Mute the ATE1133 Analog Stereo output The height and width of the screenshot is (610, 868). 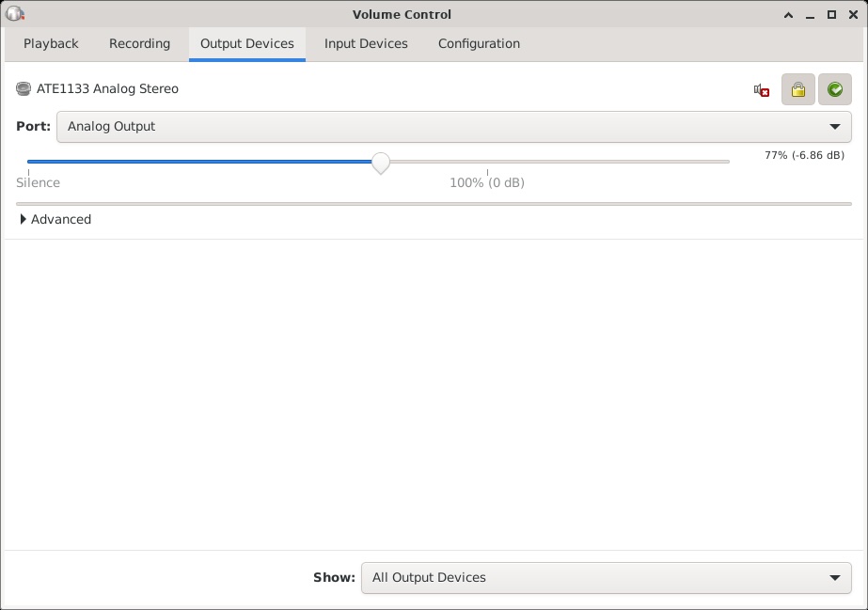(x=761, y=89)
